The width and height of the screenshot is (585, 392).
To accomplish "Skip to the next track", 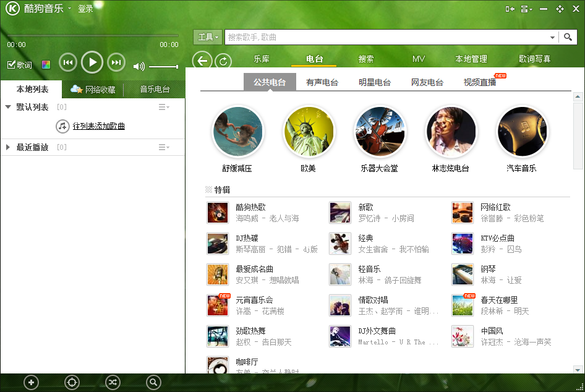I will (x=116, y=62).
